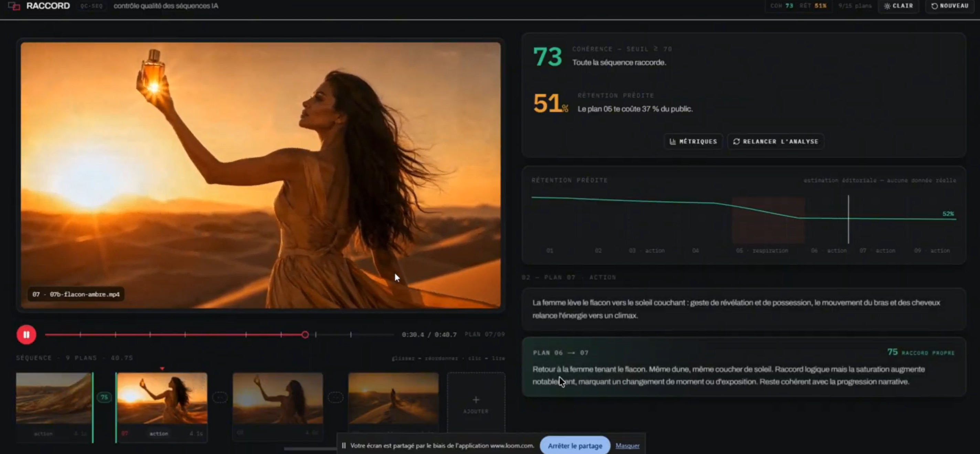
Task: Select the dune walker plan thumbnail
Action: point(393,398)
